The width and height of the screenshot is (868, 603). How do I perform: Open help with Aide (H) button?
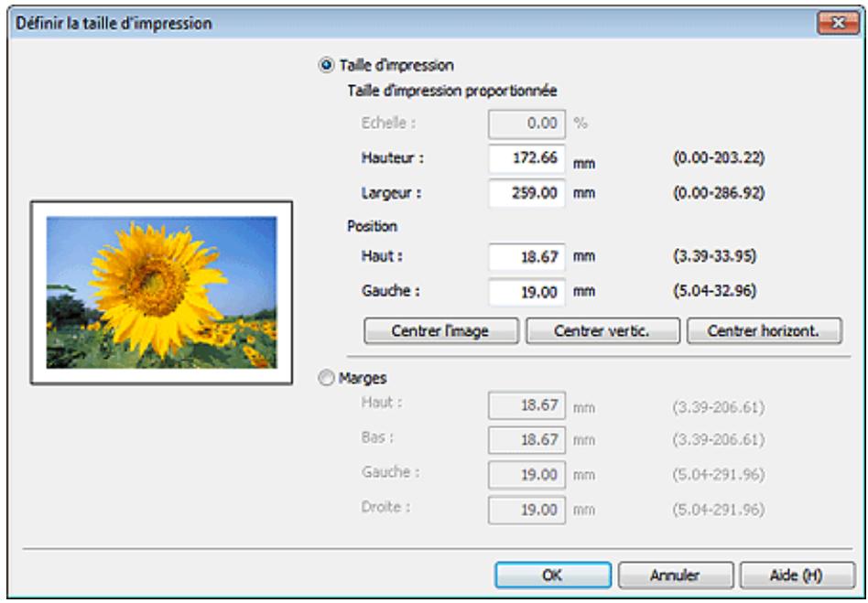(797, 576)
